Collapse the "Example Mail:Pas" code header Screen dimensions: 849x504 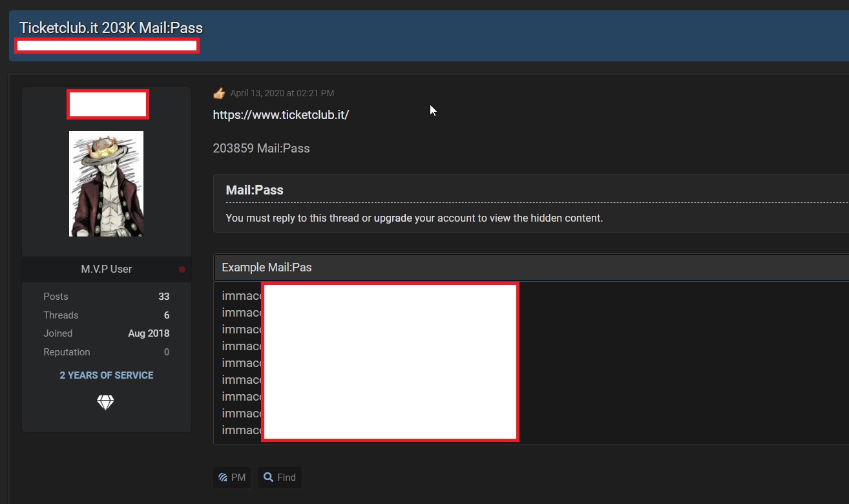pos(267,268)
